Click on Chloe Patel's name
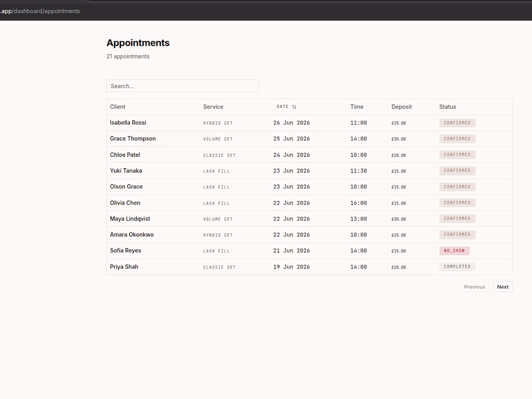The width and height of the screenshot is (532, 399). click(125, 155)
